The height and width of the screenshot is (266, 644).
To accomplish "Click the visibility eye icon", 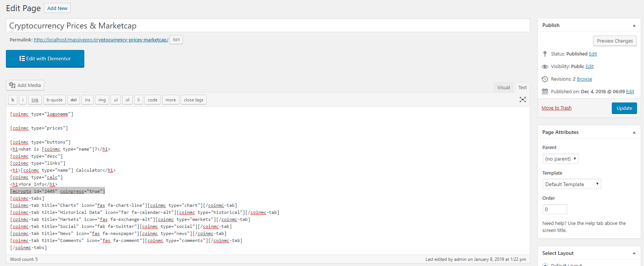I will pos(545,67).
